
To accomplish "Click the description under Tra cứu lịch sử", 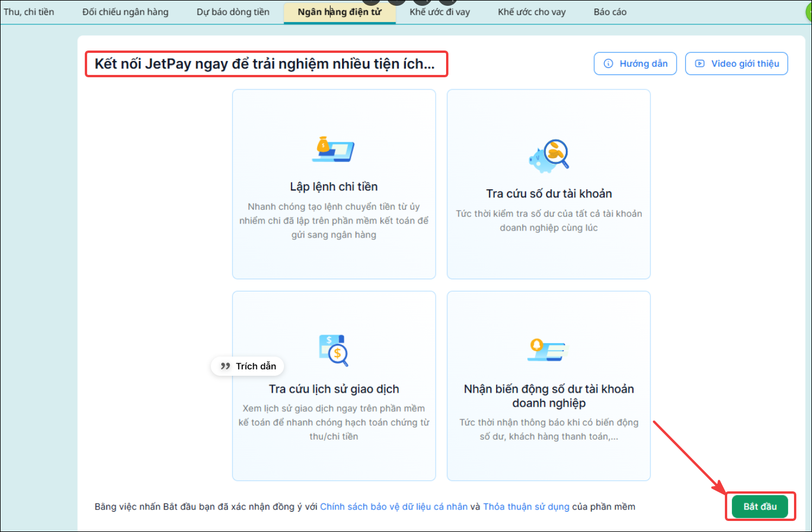I will (334, 422).
